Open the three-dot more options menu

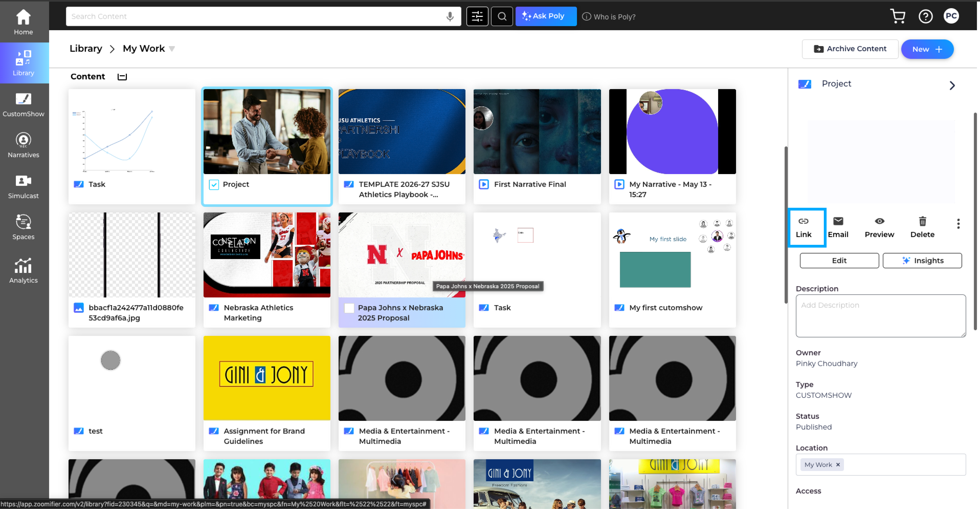(958, 224)
